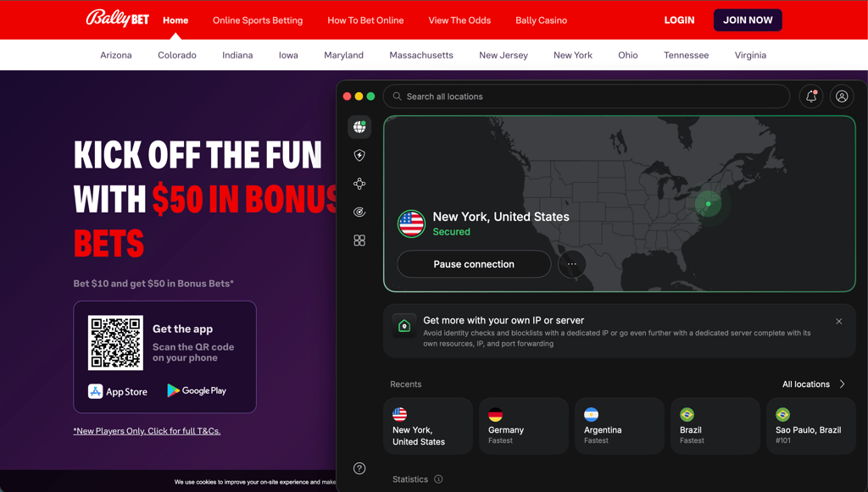Click the help question mark icon
Viewport: 868px width, 492px height.
coord(359,468)
